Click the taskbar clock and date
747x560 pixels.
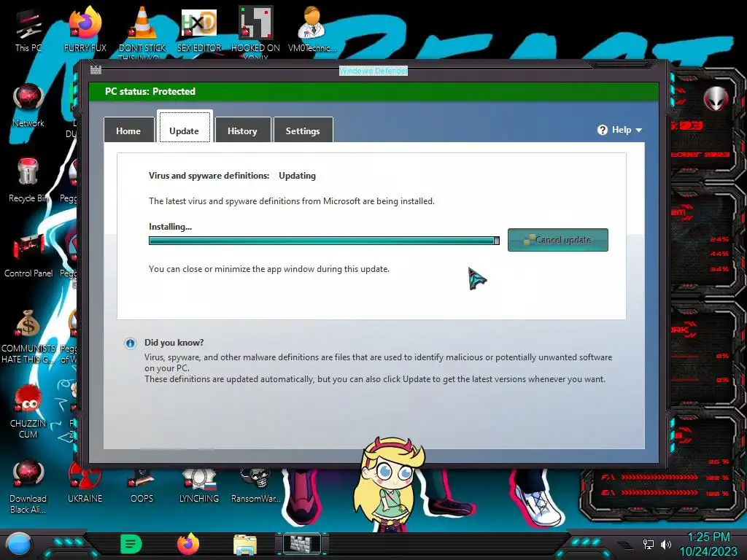click(x=709, y=544)
